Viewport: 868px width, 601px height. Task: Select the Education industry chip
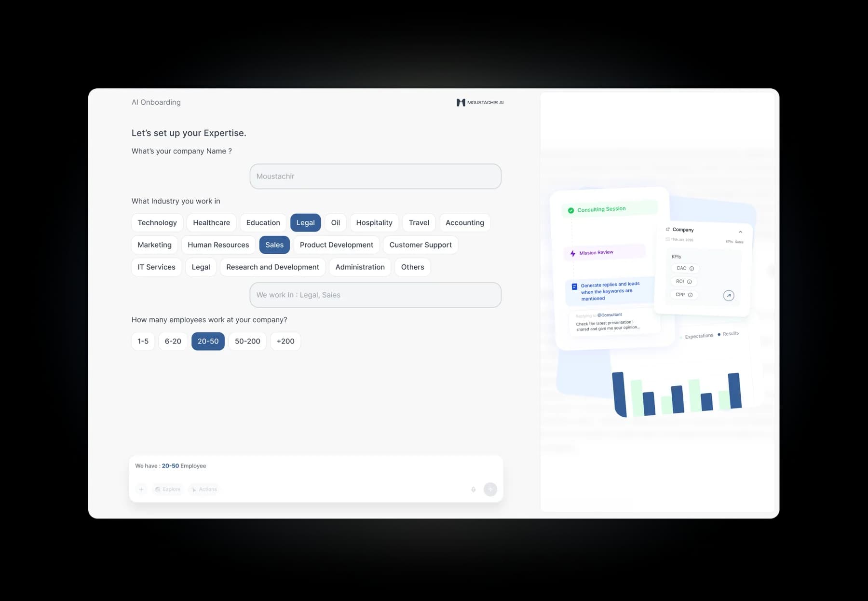point(263,222)
